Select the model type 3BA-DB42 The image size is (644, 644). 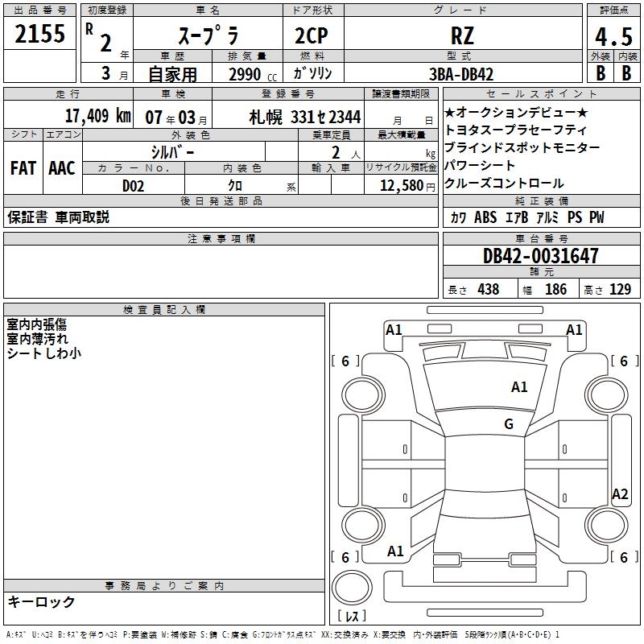[x=461, y=74]
